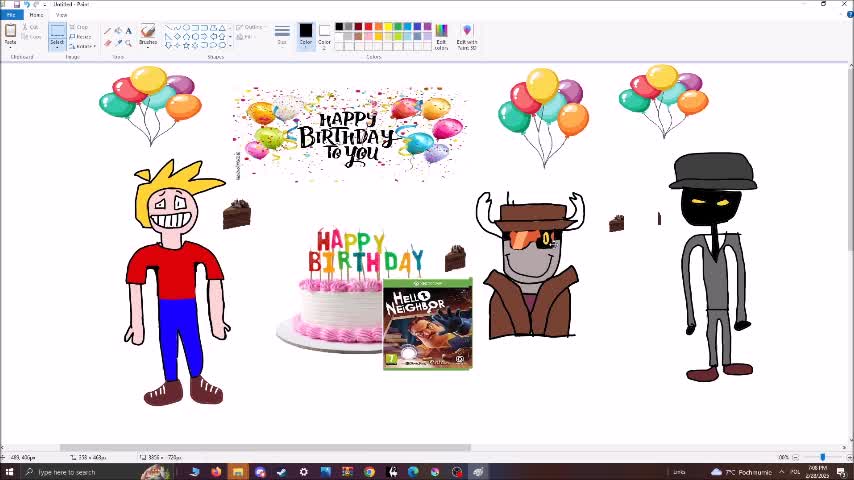Switch to the View tab
Image resolution: width=854 pixels, height=480 pixels.
pyautogui.click(x=61, y=15)
